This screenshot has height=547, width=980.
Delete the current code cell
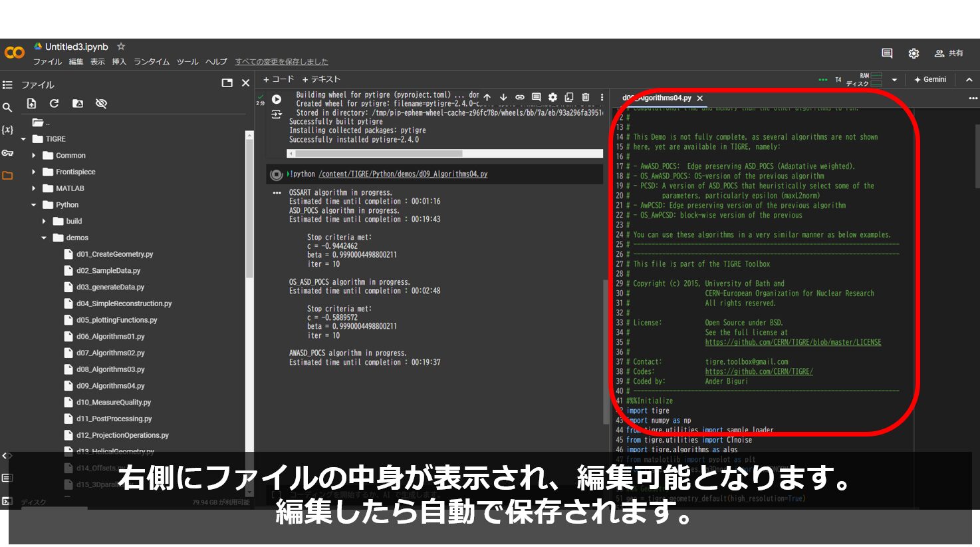tap(586, 96)
